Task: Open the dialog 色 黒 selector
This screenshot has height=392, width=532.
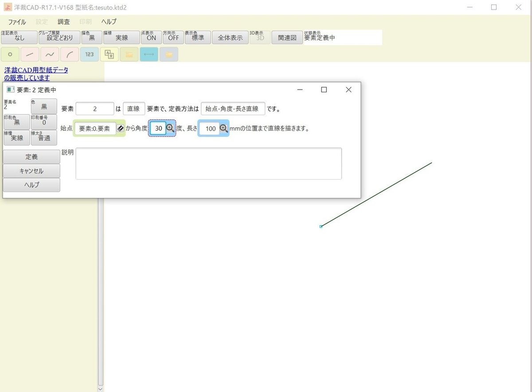Action: (44, 106)
